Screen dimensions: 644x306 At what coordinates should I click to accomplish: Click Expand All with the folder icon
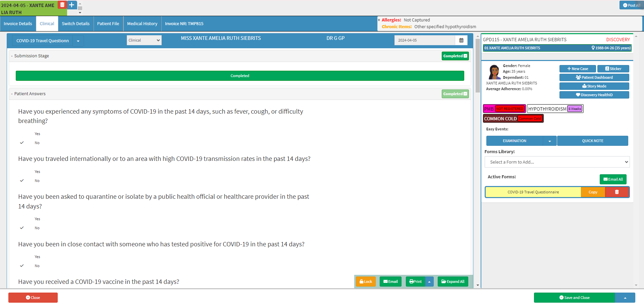pyautogui.click(x=453, y=282)
